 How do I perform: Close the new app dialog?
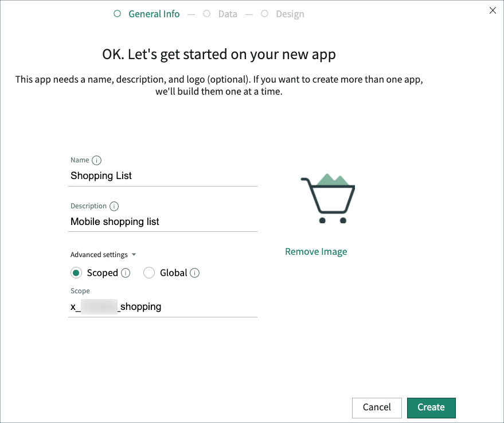point(492,10)
